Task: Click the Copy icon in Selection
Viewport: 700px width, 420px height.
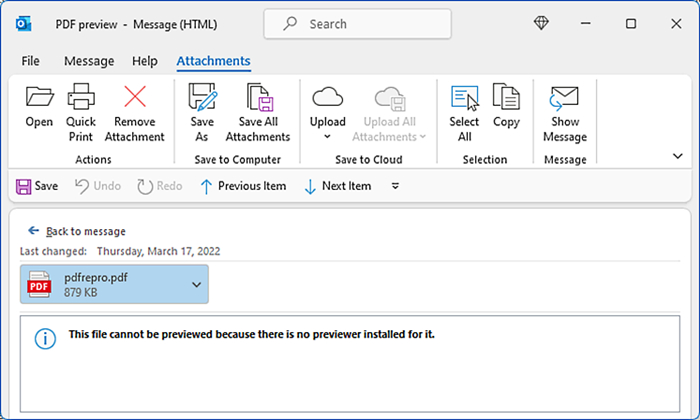Action: (x=506, y=99)
